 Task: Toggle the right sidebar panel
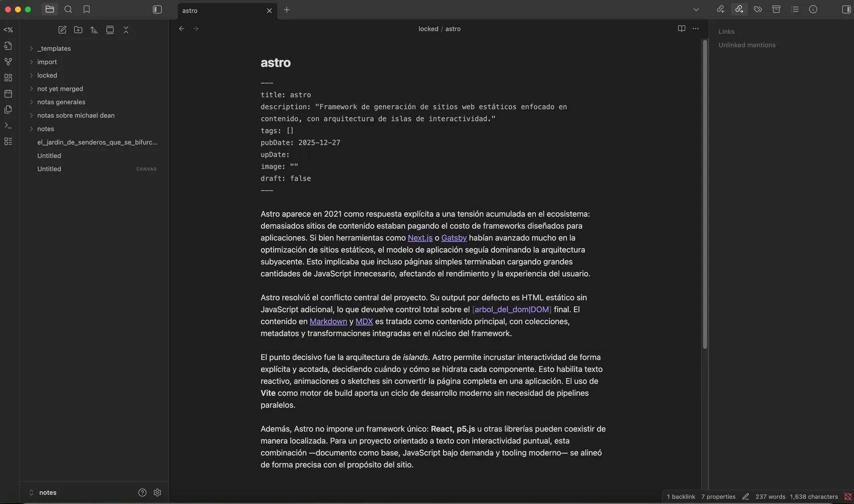click(x=846, y=9)
